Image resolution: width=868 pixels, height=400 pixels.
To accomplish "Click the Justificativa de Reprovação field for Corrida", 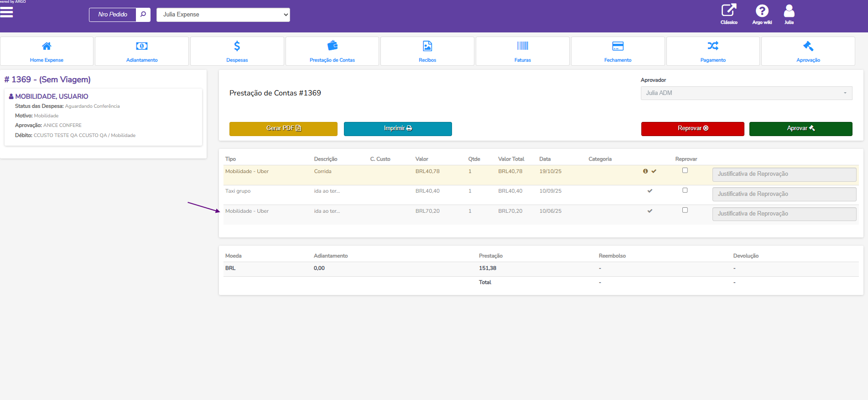I will 784,174.
